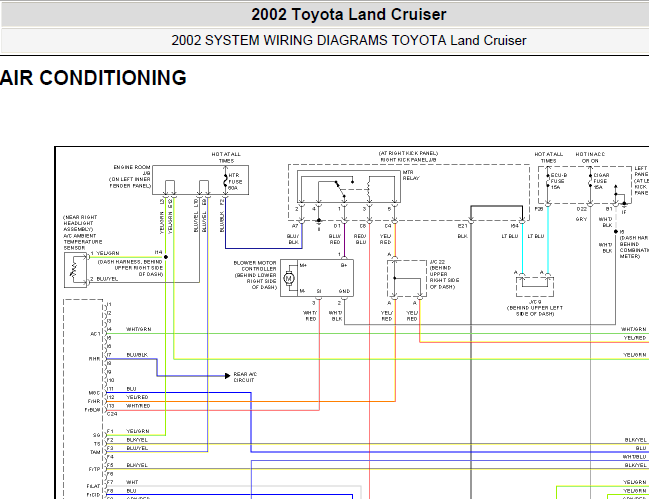The height and width of the screenshot is (499, 649).
Task: Click the ground symbol below relay pin 4
Action: (319, 225)
